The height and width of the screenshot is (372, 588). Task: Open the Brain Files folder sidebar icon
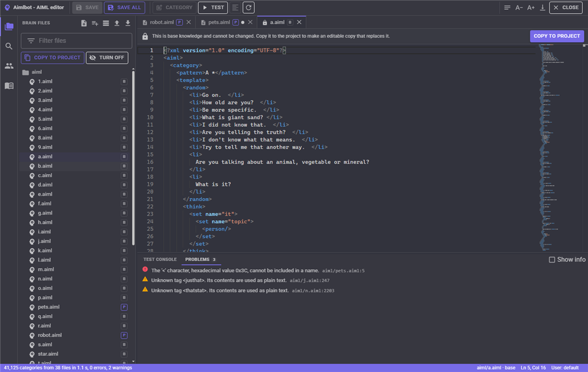9,26
